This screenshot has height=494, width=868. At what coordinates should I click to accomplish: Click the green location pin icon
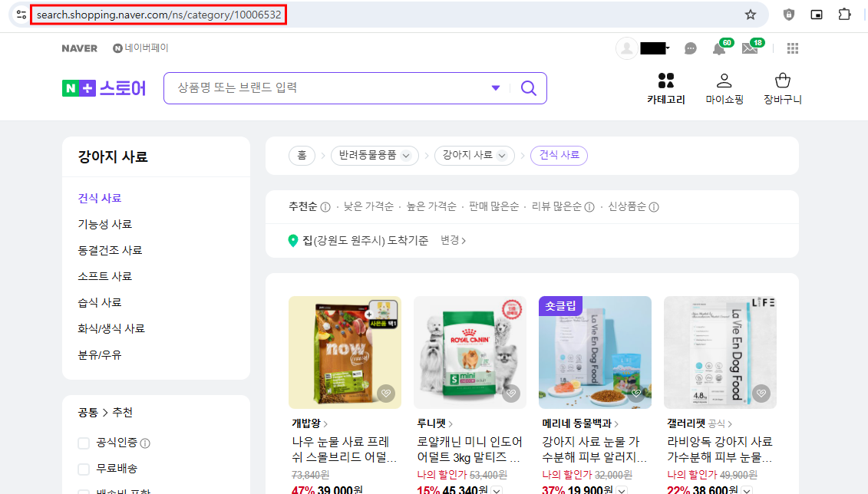293,241
